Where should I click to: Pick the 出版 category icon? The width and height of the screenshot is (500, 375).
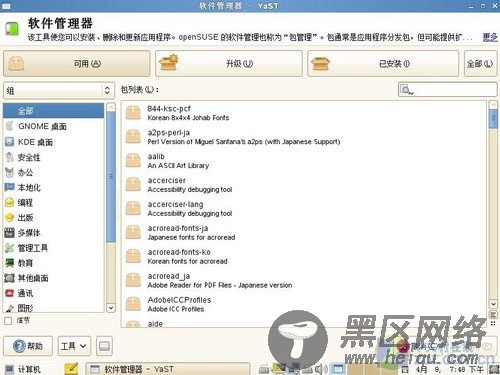click(x=9, y=218)
